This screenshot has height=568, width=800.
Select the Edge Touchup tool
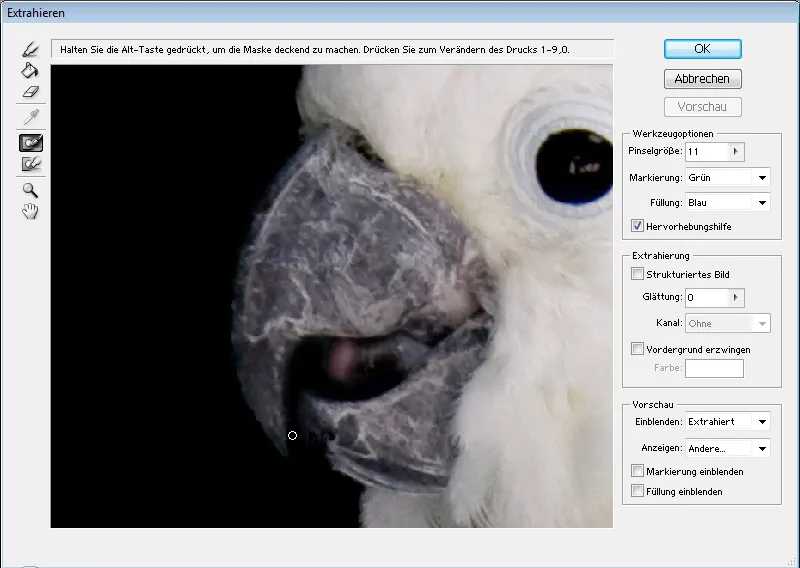[31, 164]
